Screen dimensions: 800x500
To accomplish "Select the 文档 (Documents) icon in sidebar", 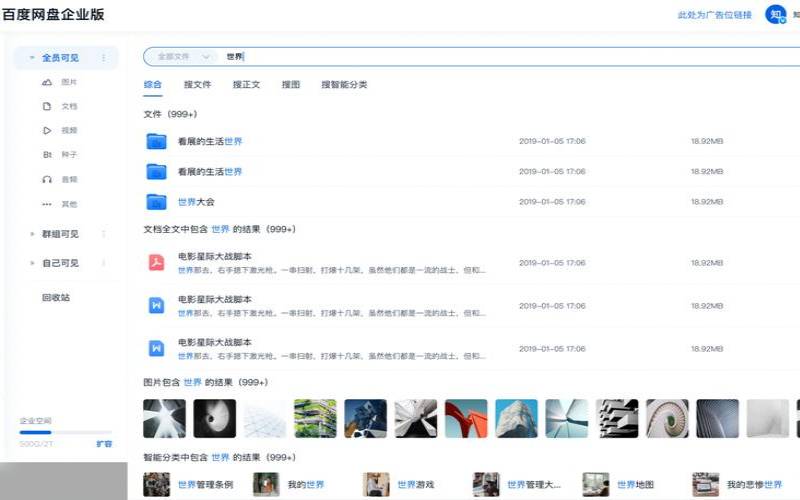I will point(47,106).
